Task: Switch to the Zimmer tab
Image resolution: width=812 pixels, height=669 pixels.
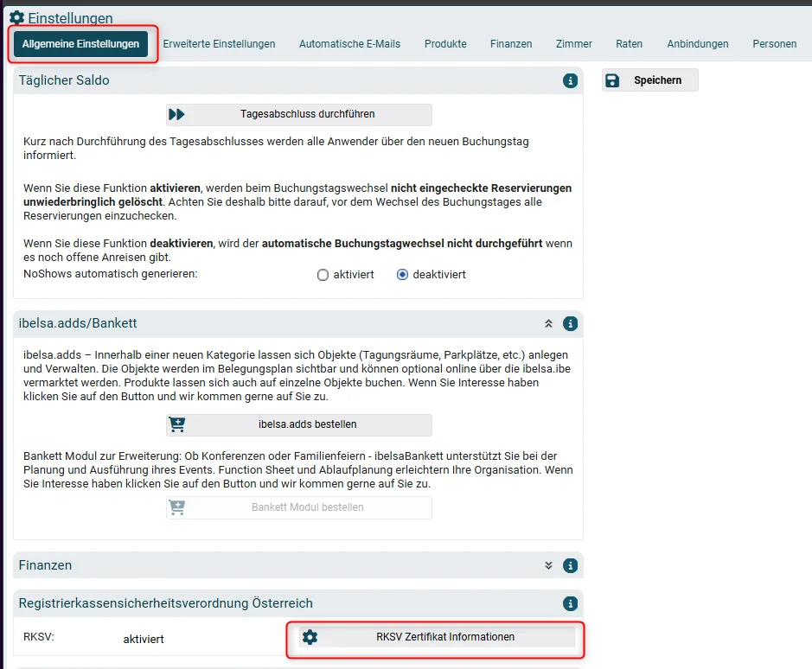Action: pyautogui.click(x=574, y=44)
